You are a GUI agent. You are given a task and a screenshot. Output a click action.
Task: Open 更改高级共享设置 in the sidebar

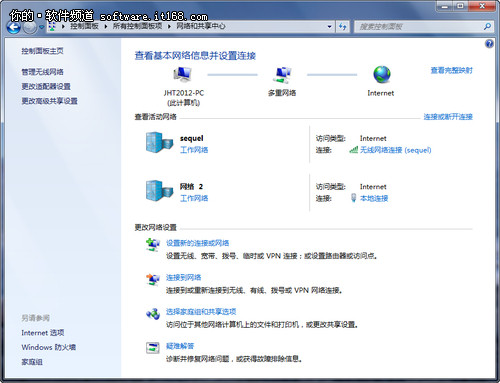(x=49, y=101)
